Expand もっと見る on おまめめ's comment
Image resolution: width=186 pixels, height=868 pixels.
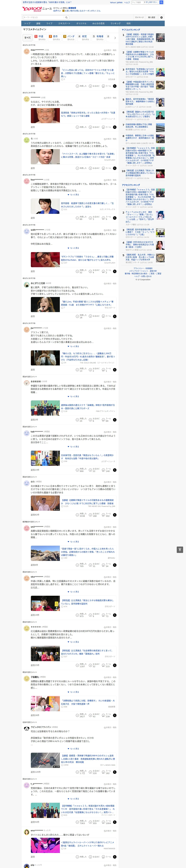point(73,397)
